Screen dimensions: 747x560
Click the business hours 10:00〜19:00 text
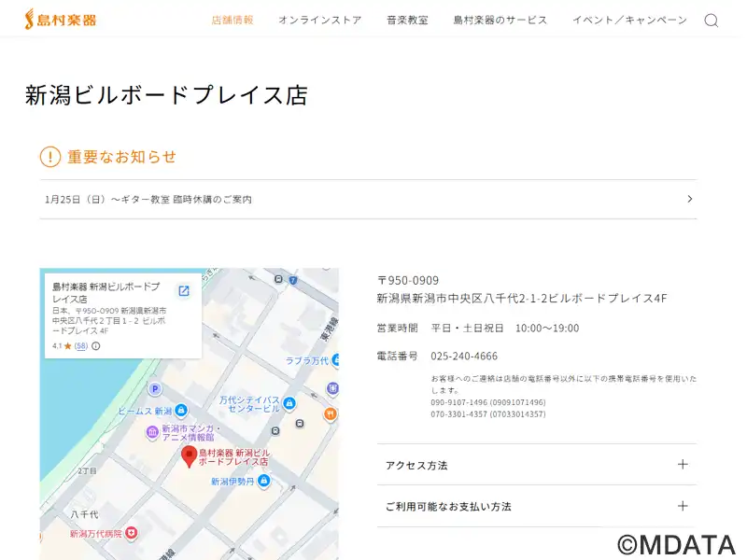tap(547, 329)
